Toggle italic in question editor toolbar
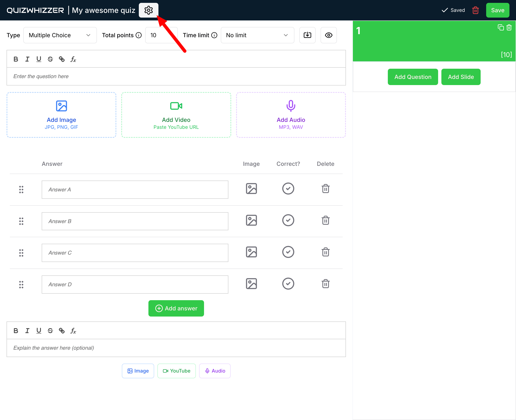 [27, 59]
